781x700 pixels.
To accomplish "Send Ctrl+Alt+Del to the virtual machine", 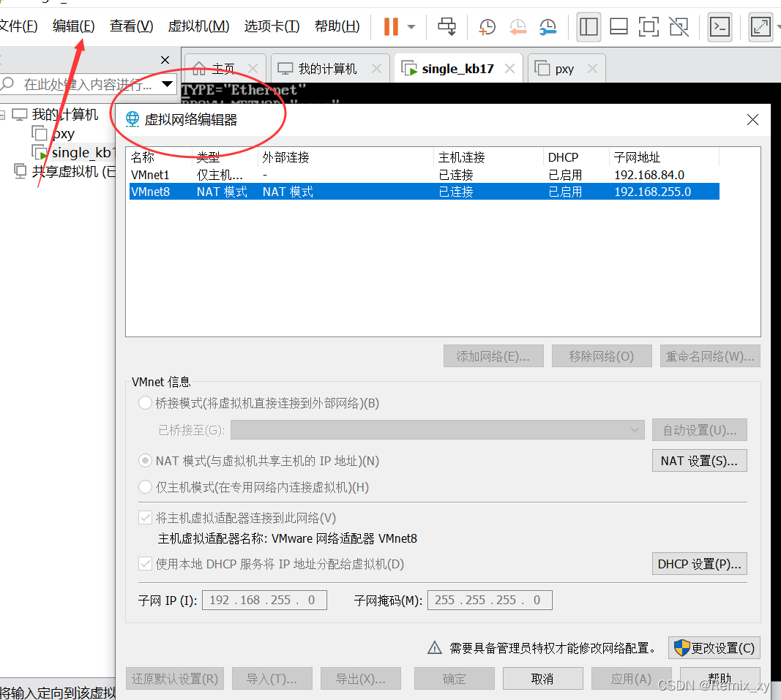I will (x=446, y=26).
